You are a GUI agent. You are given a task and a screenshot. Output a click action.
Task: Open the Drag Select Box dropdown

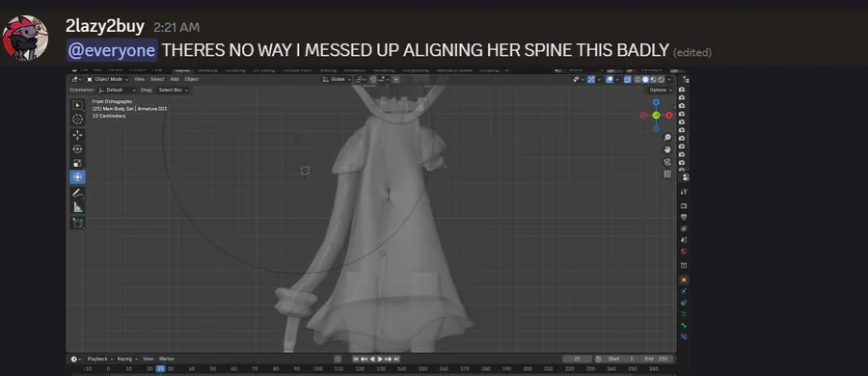tap(173, 90)
